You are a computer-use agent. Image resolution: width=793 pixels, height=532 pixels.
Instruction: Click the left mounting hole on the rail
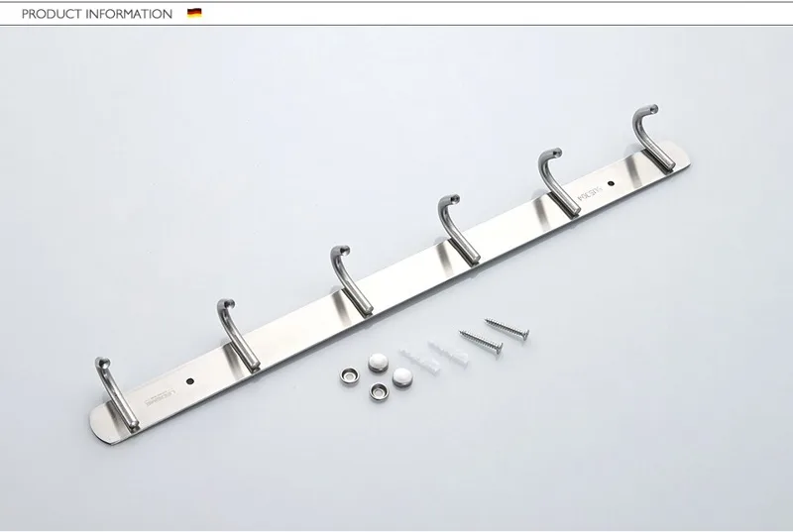pyautogui.click(x=188, y=380)
